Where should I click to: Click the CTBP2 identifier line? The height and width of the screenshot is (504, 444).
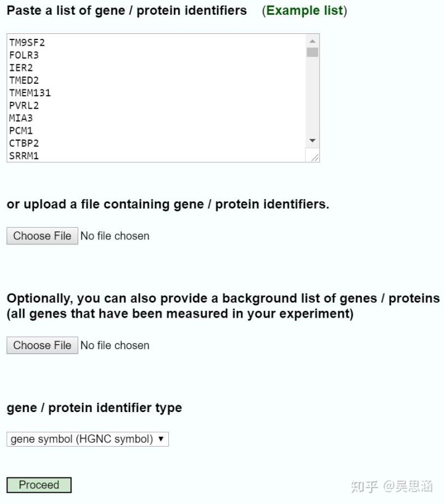coord(24,143)
